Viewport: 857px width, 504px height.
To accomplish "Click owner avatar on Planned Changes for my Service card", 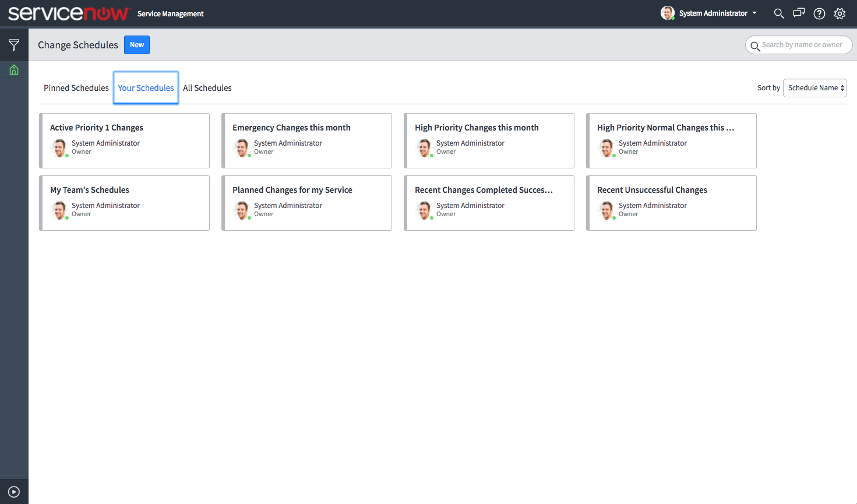I will [x=242, y=210].
